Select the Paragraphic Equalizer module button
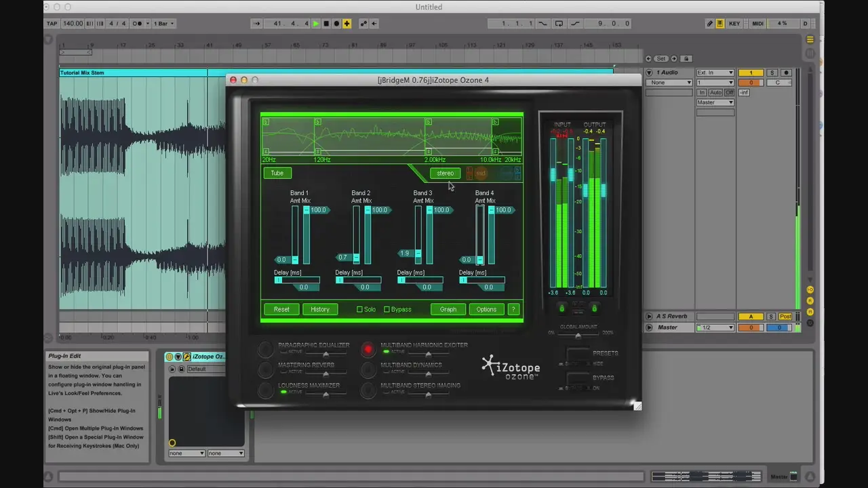Screen dimensions: 868x488 265,349
